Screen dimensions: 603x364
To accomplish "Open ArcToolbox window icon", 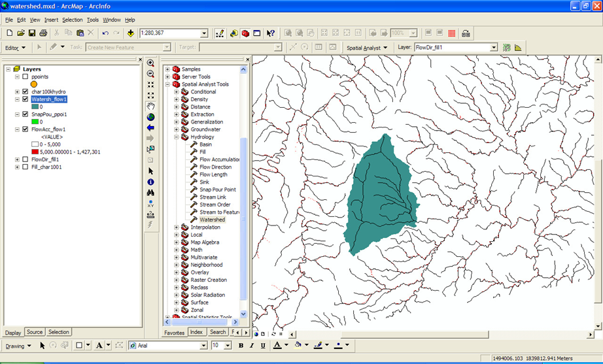I will (245, 33).
